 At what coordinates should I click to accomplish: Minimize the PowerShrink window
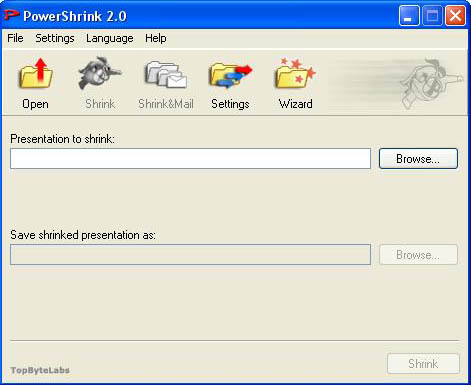(409, 15)
